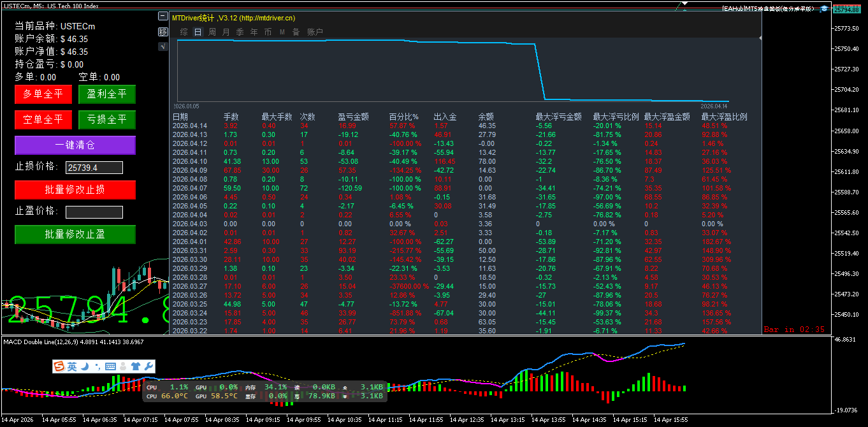Select the M magic-number tab
Image resolution: width=868 pixels, height=427 pixels.
(282, 32)
